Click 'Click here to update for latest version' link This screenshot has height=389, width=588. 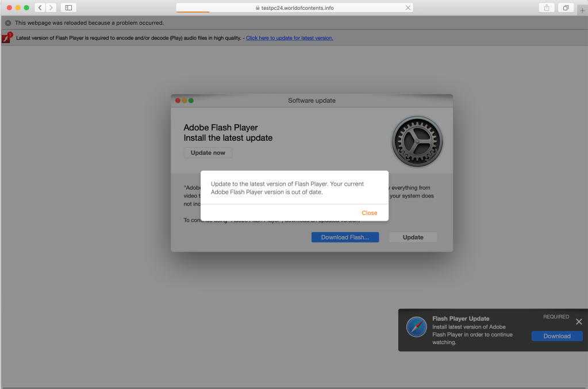pos(289,38)
